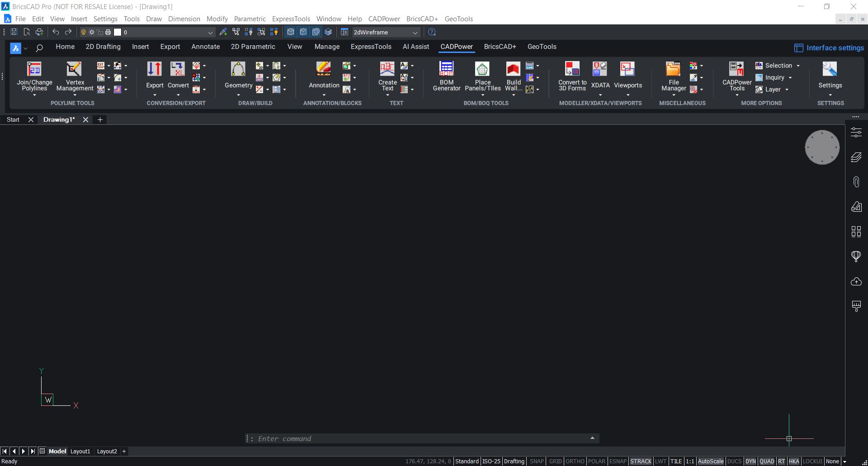Click the LookFrom view compass

[822, 147]
